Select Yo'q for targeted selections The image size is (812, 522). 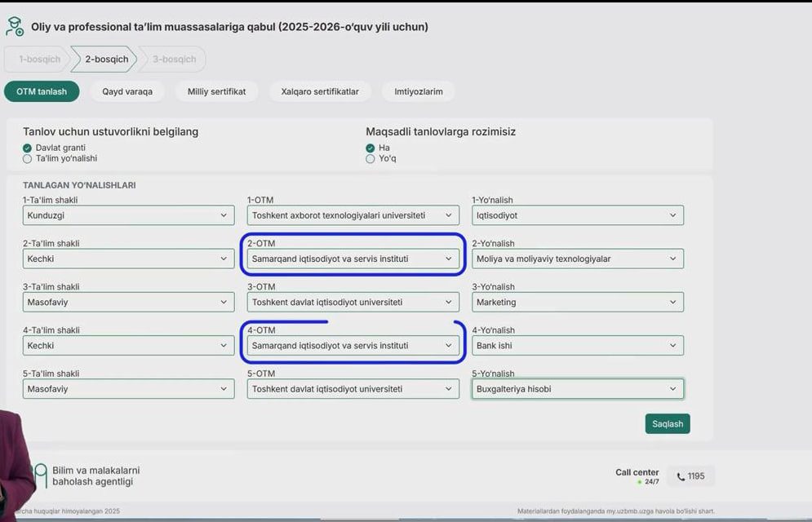click(371, 158)
